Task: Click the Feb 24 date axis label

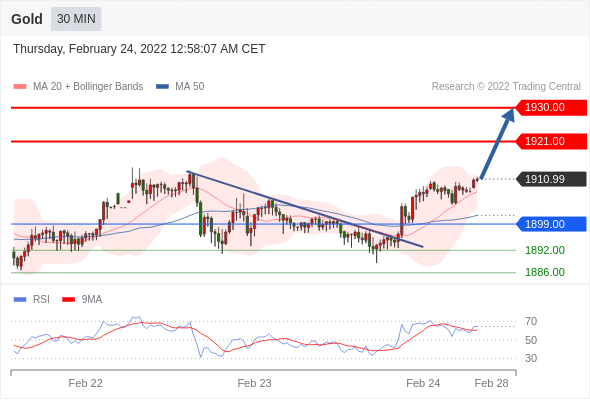Action: pos(423,383)
